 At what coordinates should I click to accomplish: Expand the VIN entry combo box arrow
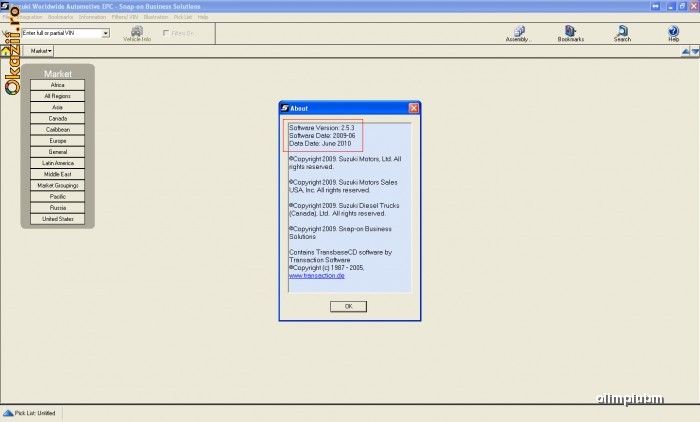tap(106, 33)
